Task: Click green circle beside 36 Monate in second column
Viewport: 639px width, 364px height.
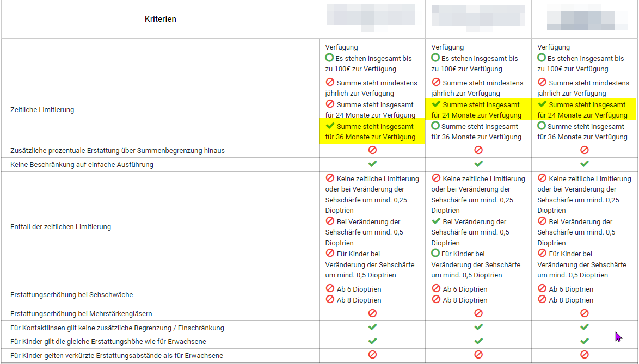Action: pyautogui.click(x=435, y=126)
